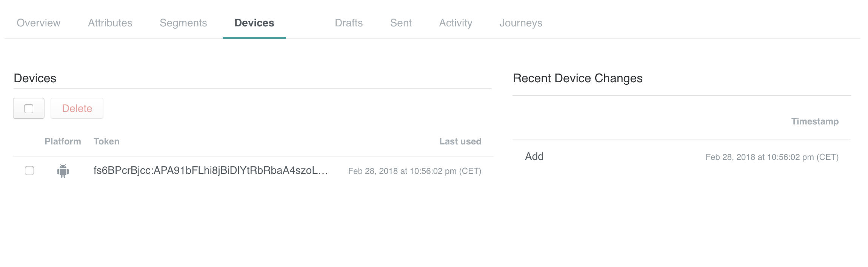Click the Android platform icon

[63, 171]
